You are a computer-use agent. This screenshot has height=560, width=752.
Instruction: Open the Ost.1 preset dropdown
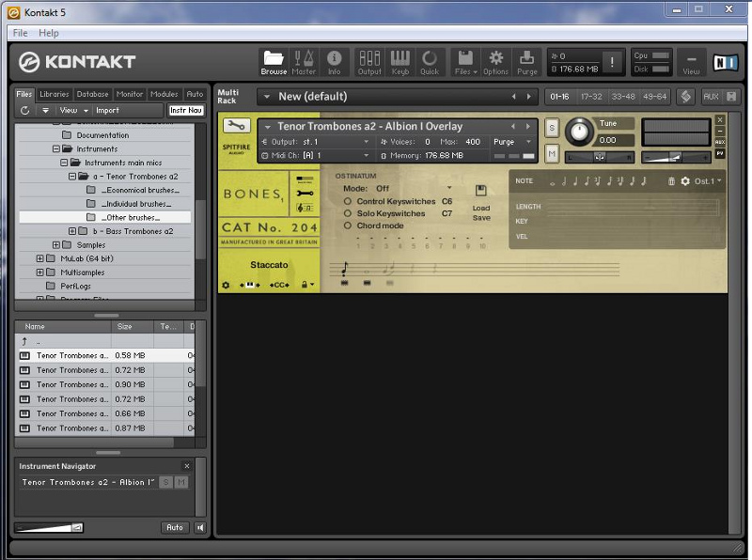click(708, 180)
